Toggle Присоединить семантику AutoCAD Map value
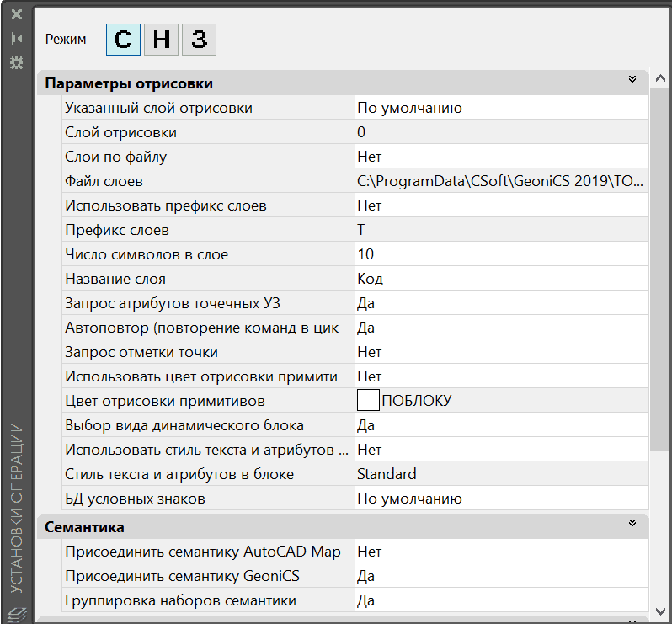Screen dimensions: 672x624 point(501,552)
